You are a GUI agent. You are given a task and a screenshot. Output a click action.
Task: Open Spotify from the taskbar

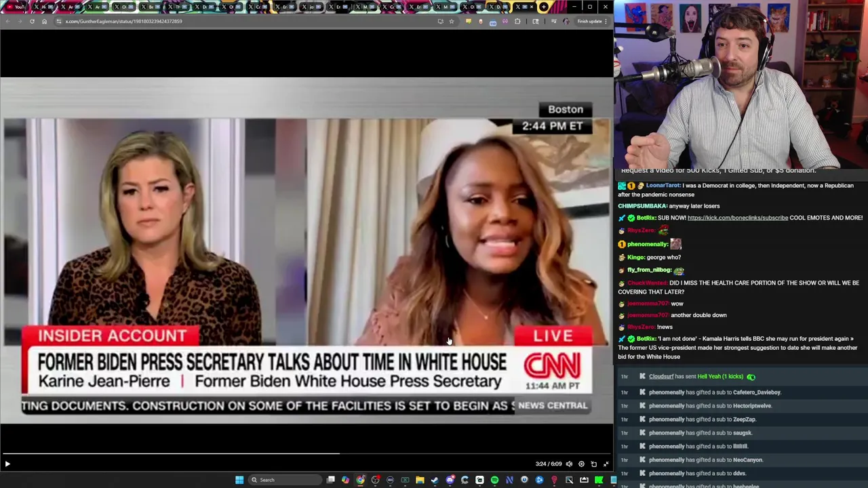click(x=495, y=480)
